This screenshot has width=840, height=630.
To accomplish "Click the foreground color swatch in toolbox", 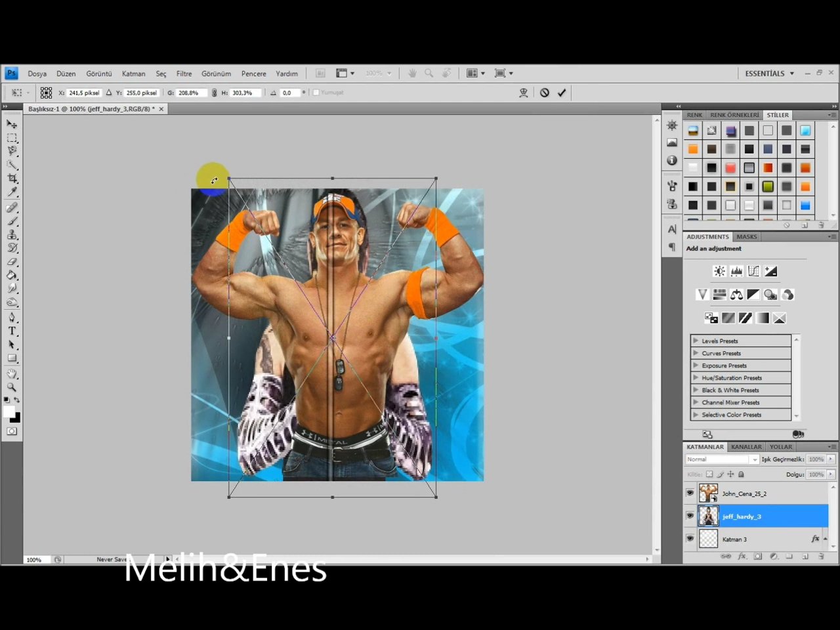I will (9, 411).
